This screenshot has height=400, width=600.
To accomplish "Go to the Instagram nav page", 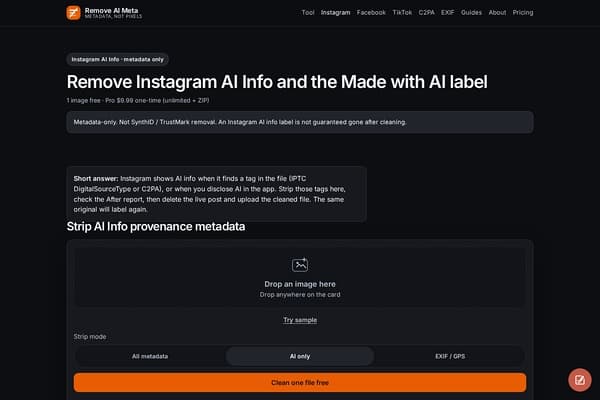I will coord(335,13).
